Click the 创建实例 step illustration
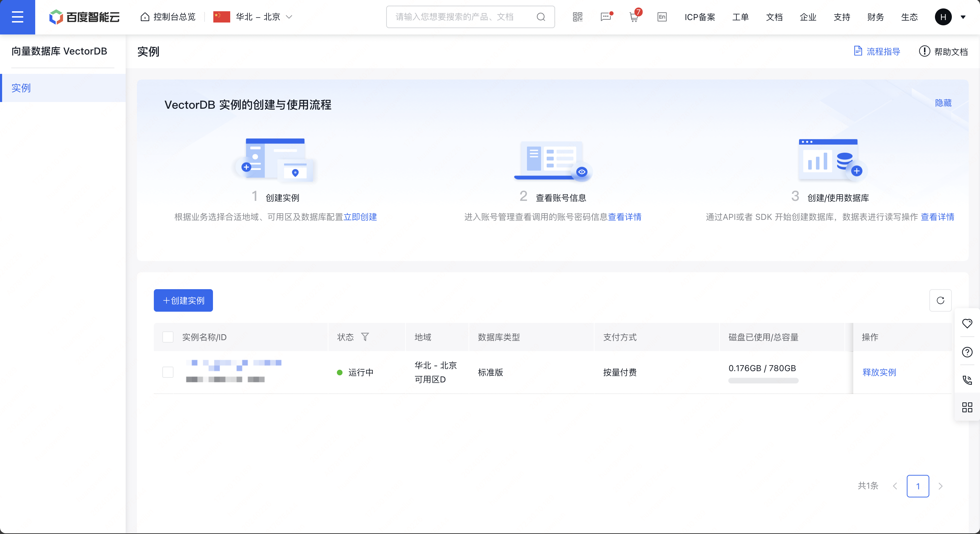The width and height of the screenshot is (980, 534). click(x=275, y=160)
